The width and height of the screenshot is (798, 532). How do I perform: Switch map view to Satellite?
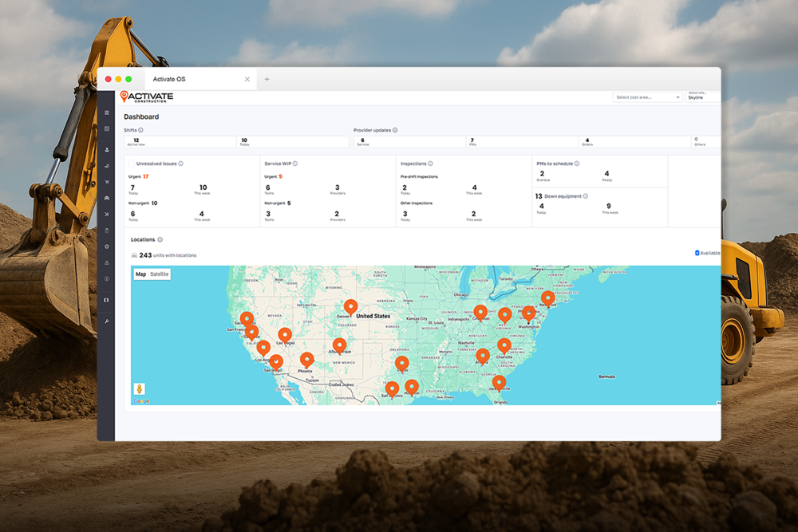tap(160, 274)
